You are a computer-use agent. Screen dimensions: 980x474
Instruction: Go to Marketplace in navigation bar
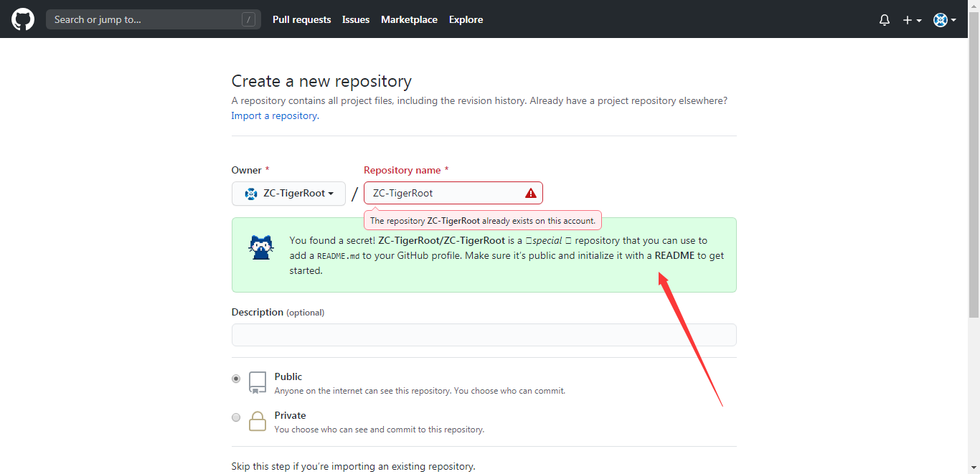[x=409, y=19]
